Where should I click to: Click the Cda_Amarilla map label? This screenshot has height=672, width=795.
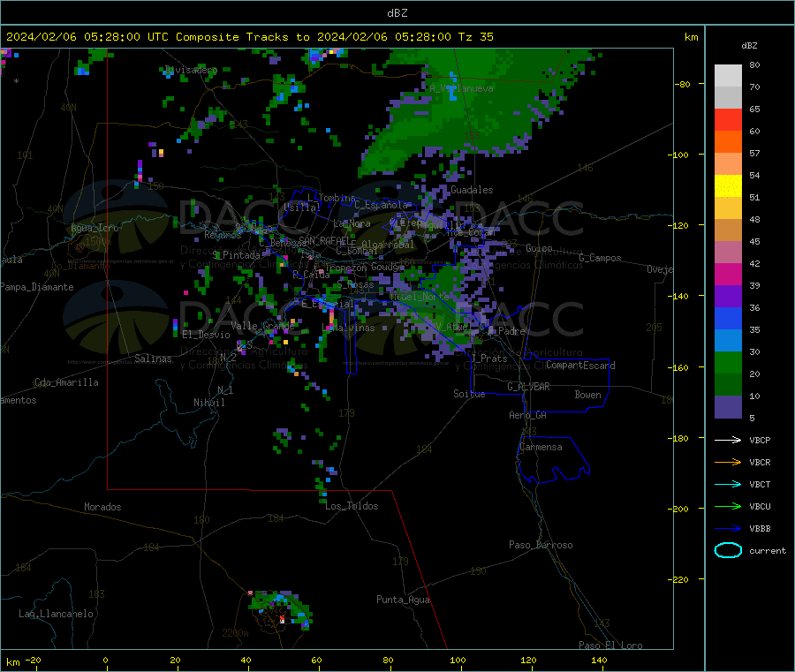66,382
